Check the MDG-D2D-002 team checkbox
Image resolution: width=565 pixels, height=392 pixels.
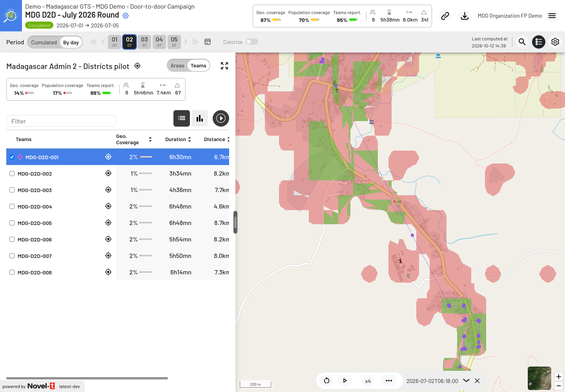point(12,174)
